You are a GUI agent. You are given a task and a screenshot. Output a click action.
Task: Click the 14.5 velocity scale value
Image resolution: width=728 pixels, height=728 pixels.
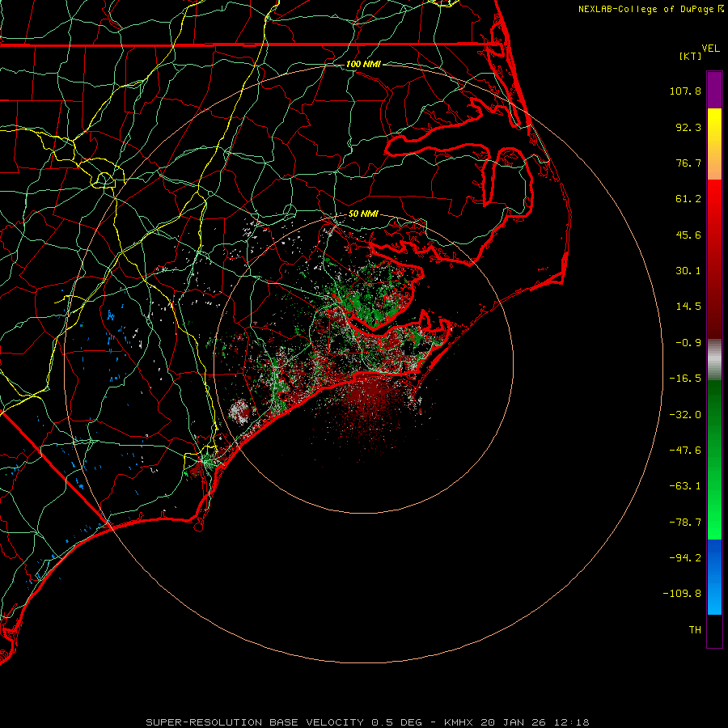point(688,307)
